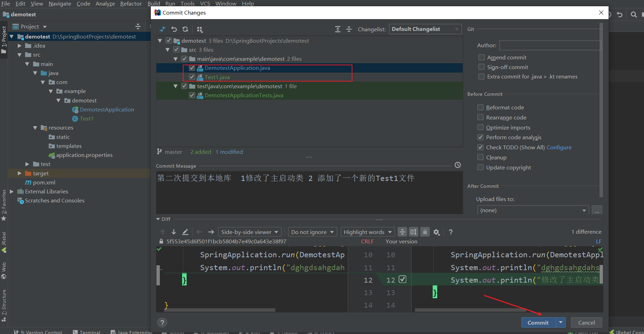Open the Refactor menu
This screenshot has height=334, width=644.
pos(131,3)
